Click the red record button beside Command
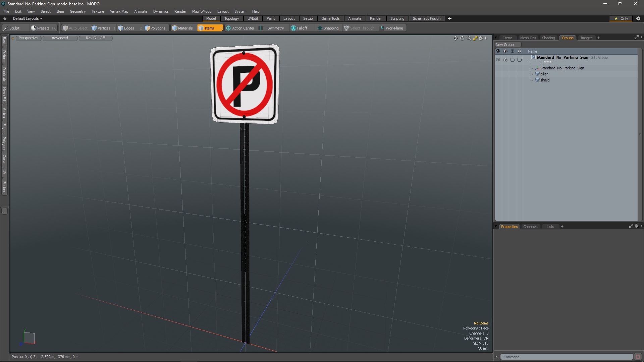Viewport: 644px width, 362px height. pos(638,357)
